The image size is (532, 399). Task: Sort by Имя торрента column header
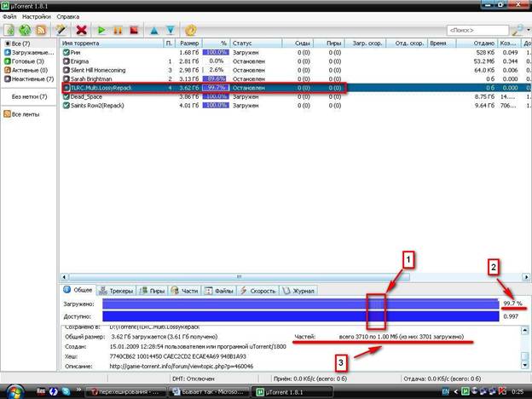click(x=112, y=43)
